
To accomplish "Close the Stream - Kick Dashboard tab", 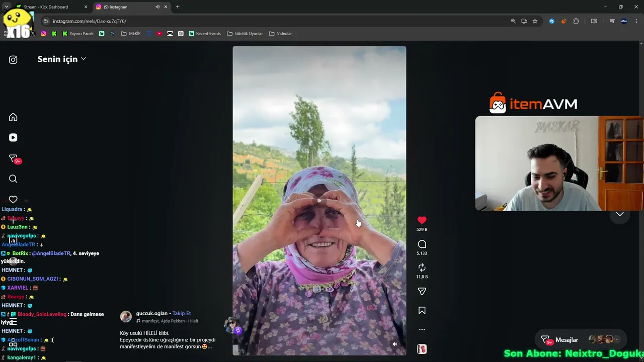I will pos(86,7).
